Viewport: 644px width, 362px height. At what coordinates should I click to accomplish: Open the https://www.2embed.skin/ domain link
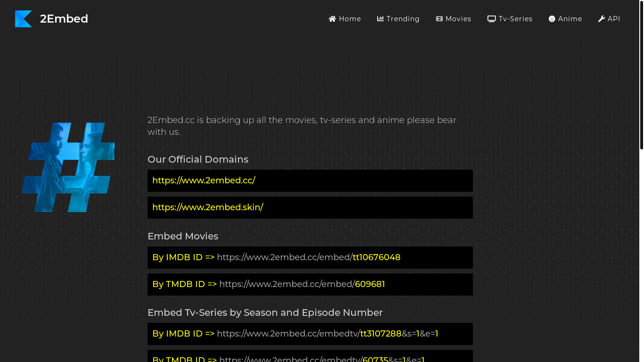click(207, 207)
